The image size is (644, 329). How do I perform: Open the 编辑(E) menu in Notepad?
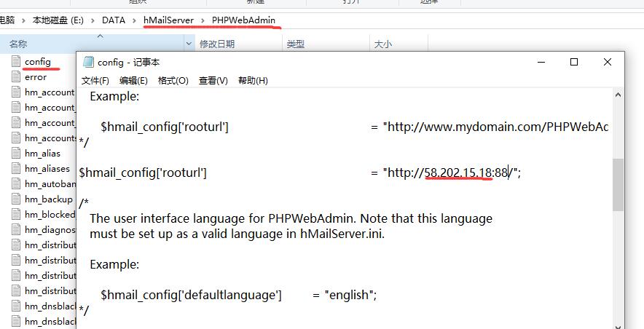tap(133, 80)
